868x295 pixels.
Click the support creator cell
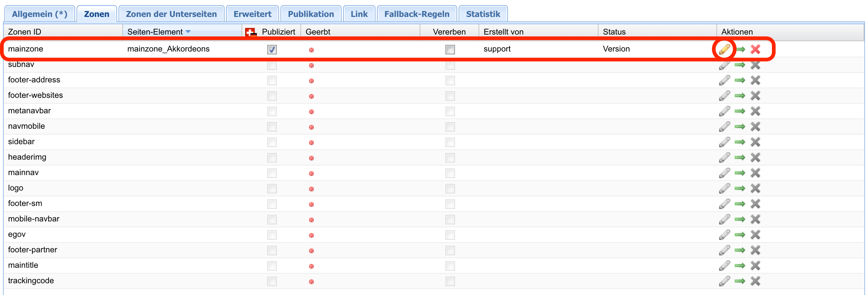tap(497, 49)
